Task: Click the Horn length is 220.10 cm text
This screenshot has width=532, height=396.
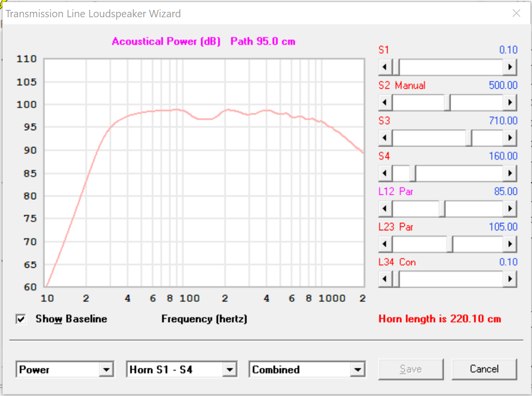Action: [440, 319]
